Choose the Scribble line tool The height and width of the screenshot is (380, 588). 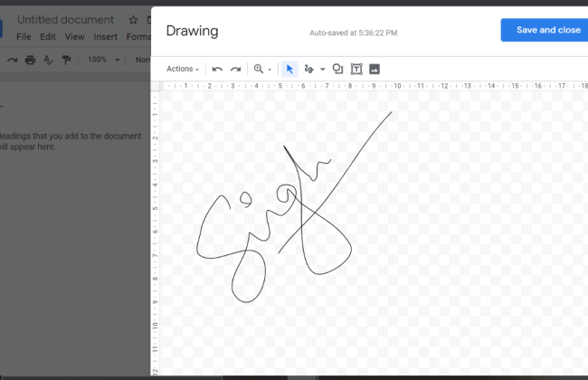click(x=308, y=69)
